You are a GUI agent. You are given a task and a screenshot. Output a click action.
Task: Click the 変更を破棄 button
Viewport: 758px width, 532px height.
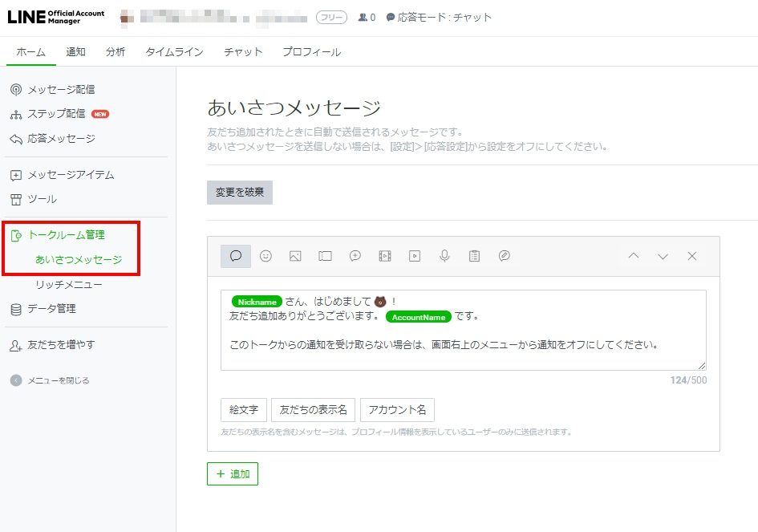240,193
